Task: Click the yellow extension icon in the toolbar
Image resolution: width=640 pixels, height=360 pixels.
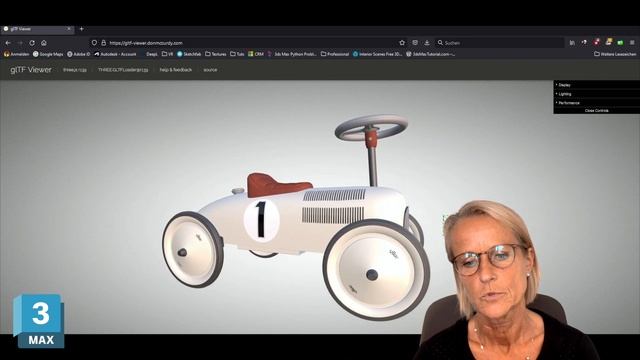Action: (609, 42)
